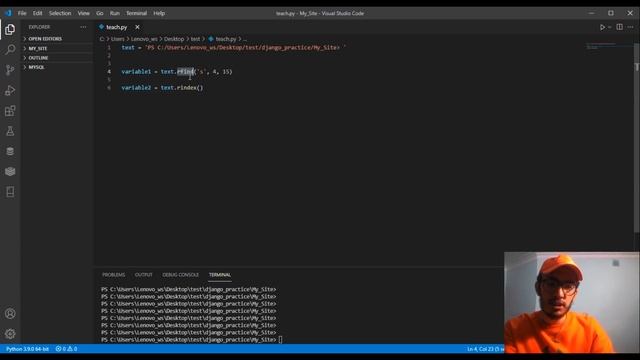
Task: Open the stacked layers icon in activity bar
Action: (x=10, y=171)
